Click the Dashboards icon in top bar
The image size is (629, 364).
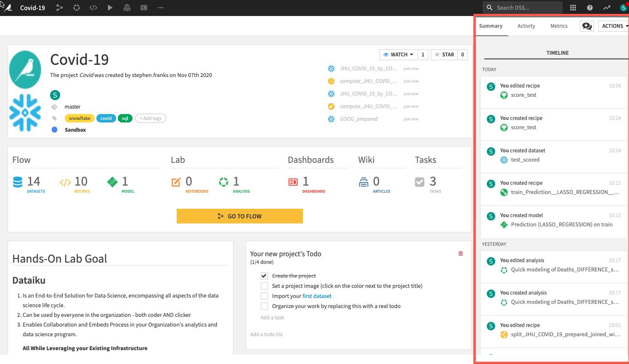tap(144, 8)
